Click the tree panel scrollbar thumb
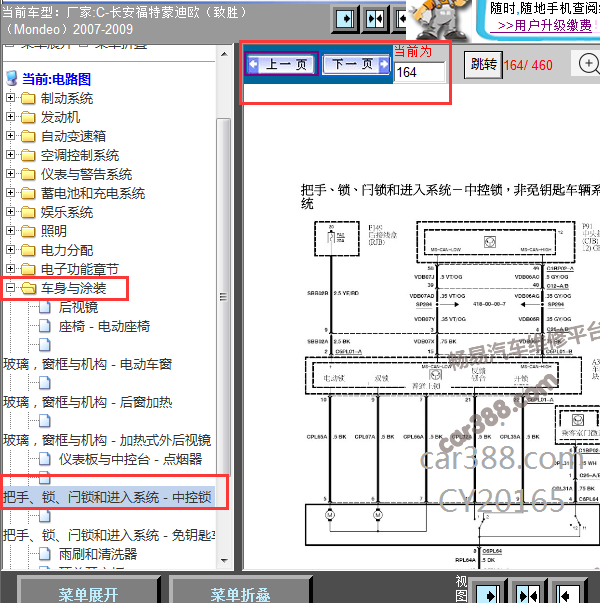The width and height of the screenshot is (600, 603). [224, 297]
